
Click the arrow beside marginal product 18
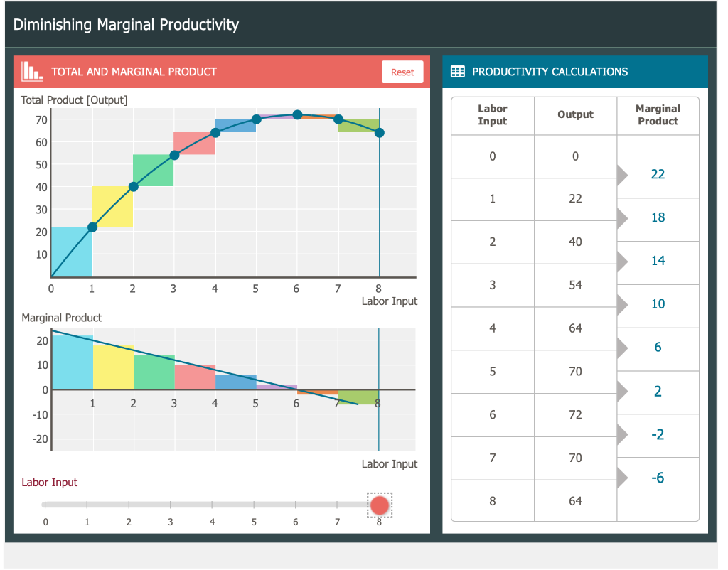pyautogui.click(x=622, y=219)
